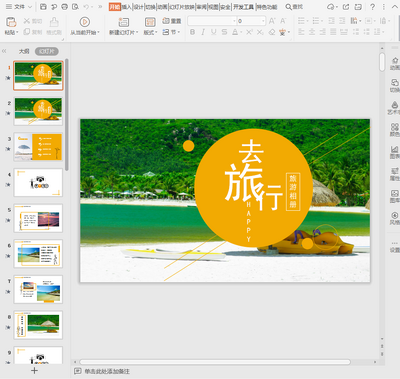Click the notes area to add notes

click(x=107, y=371)
